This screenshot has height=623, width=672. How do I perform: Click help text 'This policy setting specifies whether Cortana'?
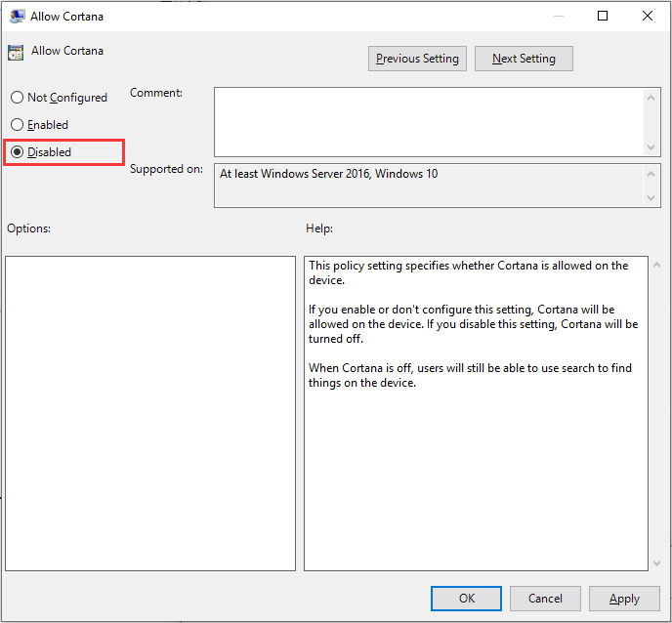point(423,266)
